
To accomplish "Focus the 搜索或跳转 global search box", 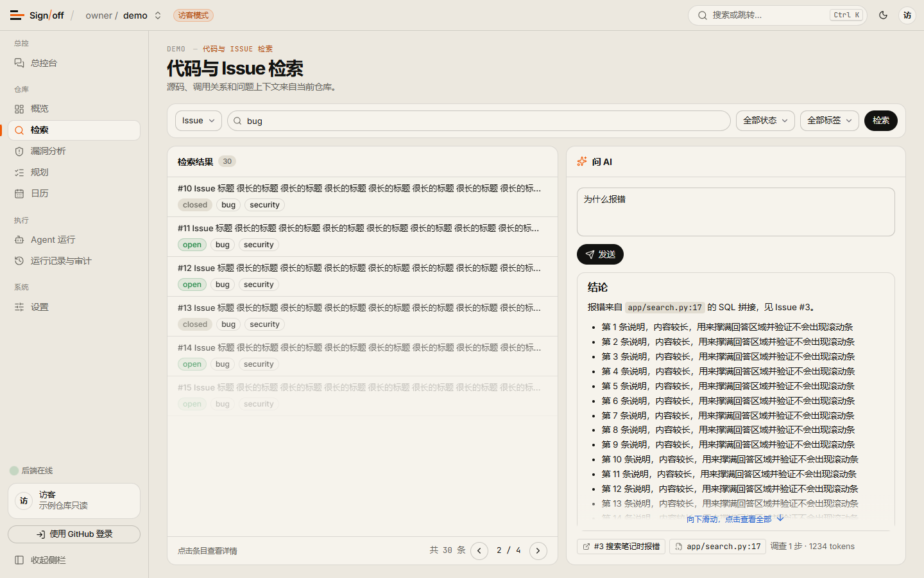I will coord(778,15).
